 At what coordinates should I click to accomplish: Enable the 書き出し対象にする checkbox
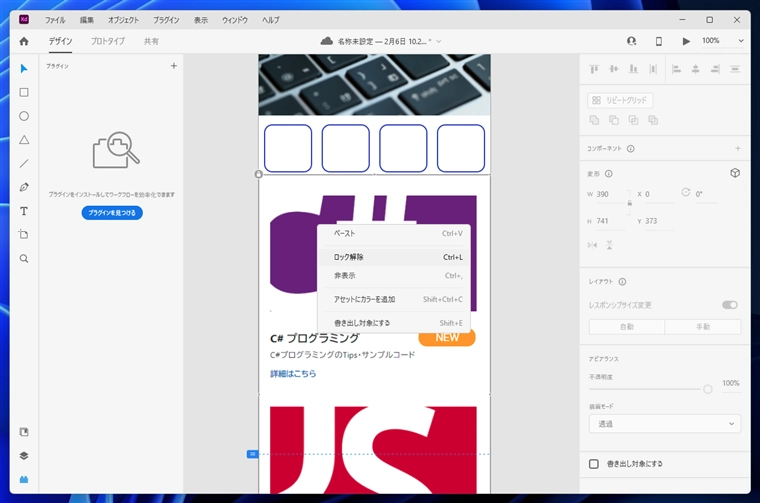tap(594, 464)
